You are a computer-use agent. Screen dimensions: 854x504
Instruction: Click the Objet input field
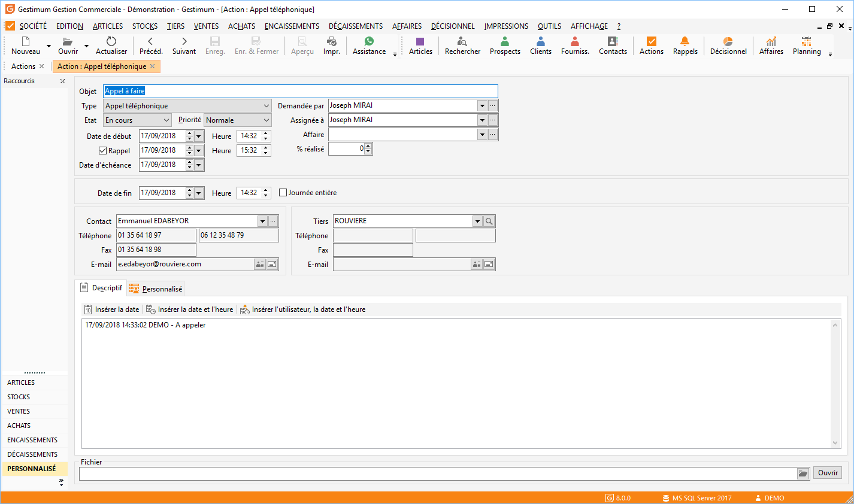(300, 91)
